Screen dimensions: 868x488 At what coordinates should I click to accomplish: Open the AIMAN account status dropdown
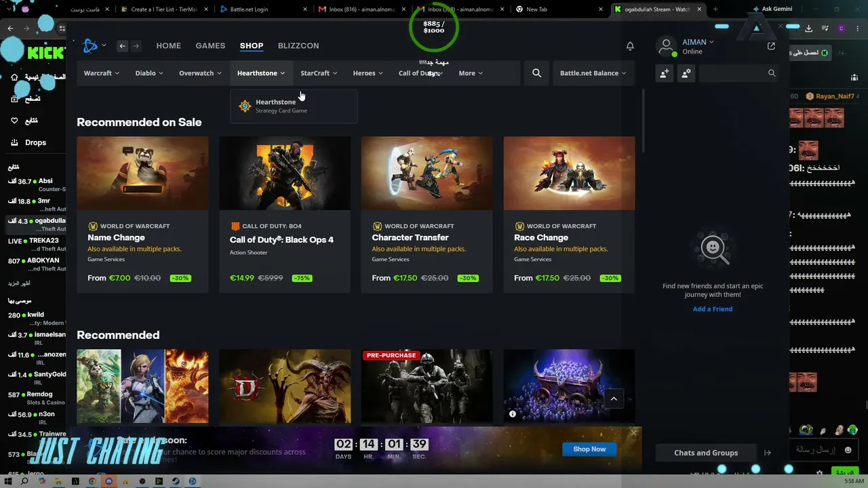click(x=698, y=42)
